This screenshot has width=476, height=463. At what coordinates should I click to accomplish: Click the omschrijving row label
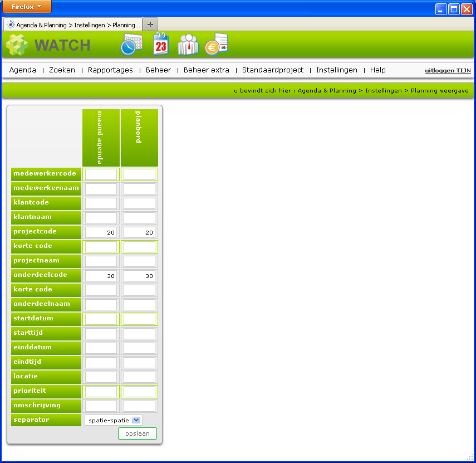[46, 406]
